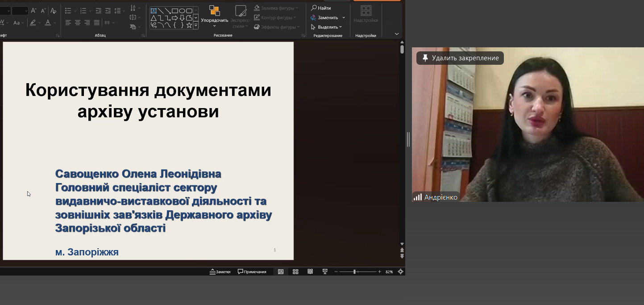Click the Increase Font Size icon
This screenshot has width=644, height=305.
(x=34, y=11)
